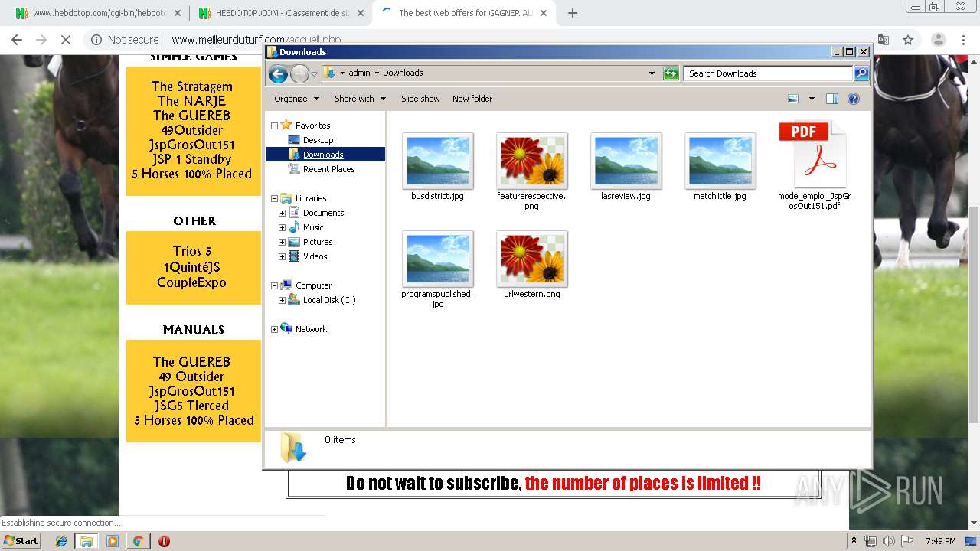Open a new Chrome tab
The height and width of the screenshot is (551, 980).
point(572,13)
